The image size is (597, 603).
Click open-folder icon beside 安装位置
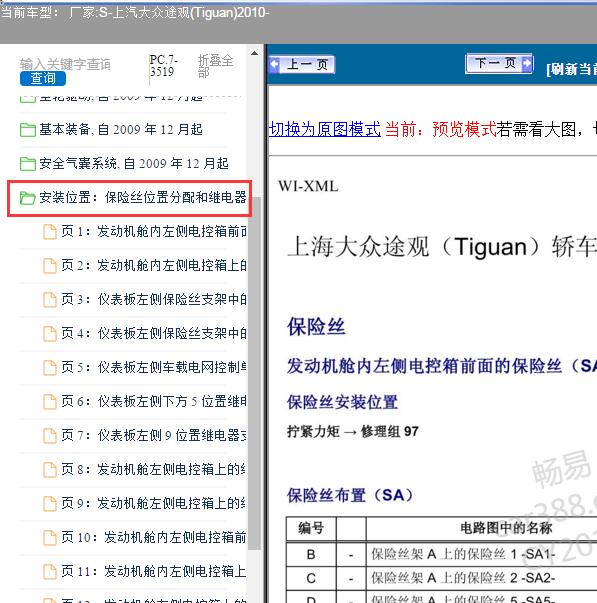coord(28,198)
